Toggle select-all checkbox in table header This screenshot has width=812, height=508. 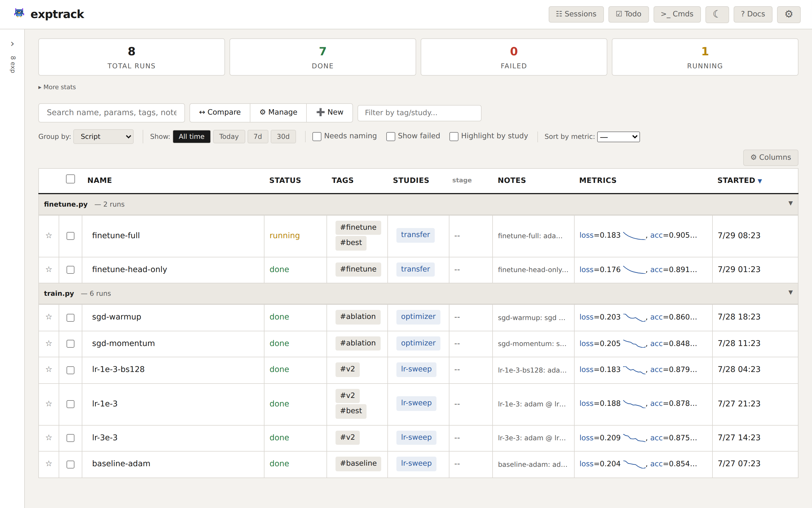(70, 179)
